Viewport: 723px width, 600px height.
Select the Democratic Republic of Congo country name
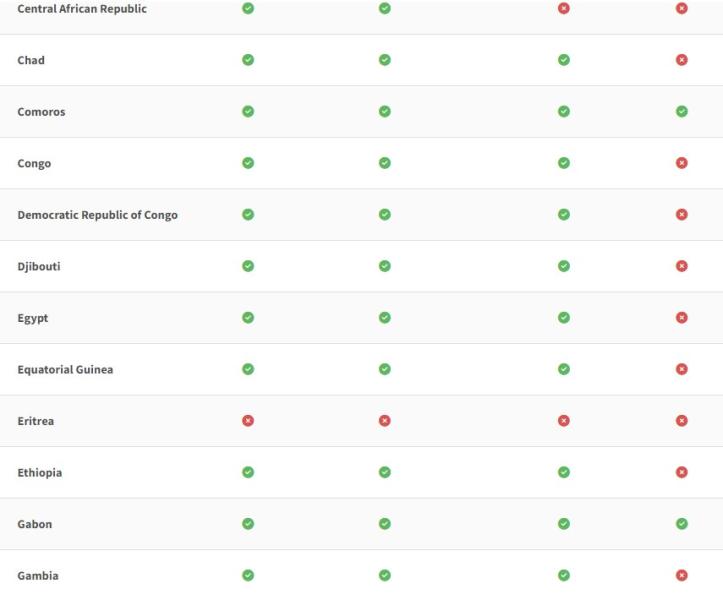tap(98, 215)
